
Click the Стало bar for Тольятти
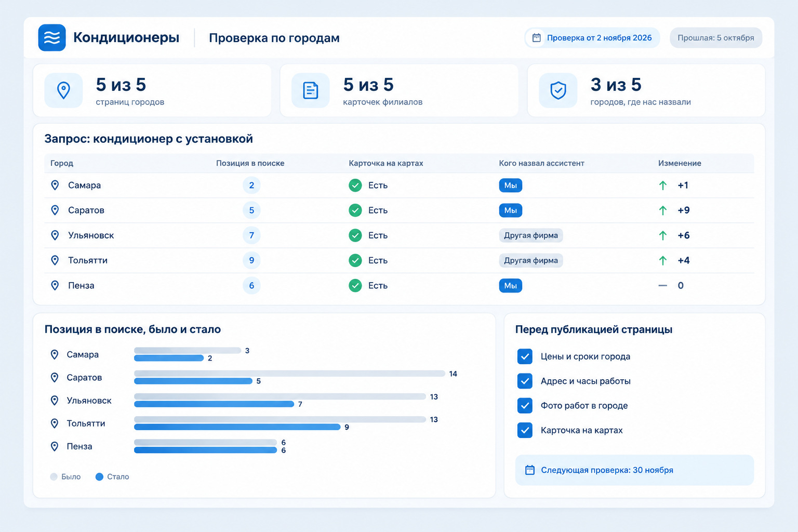pos(237,427)
